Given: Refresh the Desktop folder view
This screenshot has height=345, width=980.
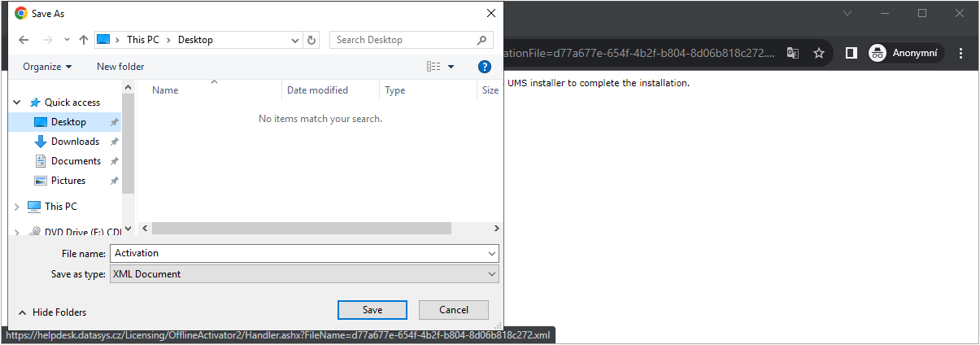Looking at the screenshot, I should coord(312,40).
